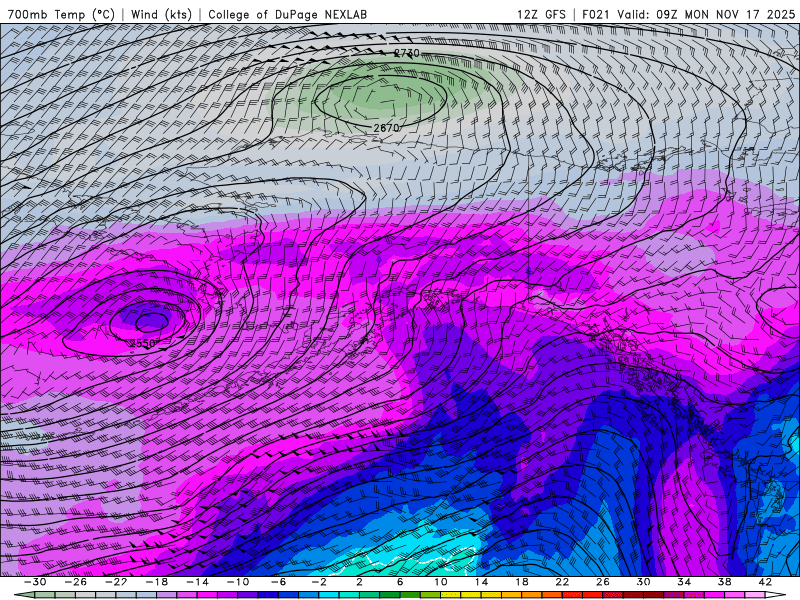The width and height of the screenshot is (800, 600).
Task: Click the 26 value on the temperature scale
Action: (603, 582)
